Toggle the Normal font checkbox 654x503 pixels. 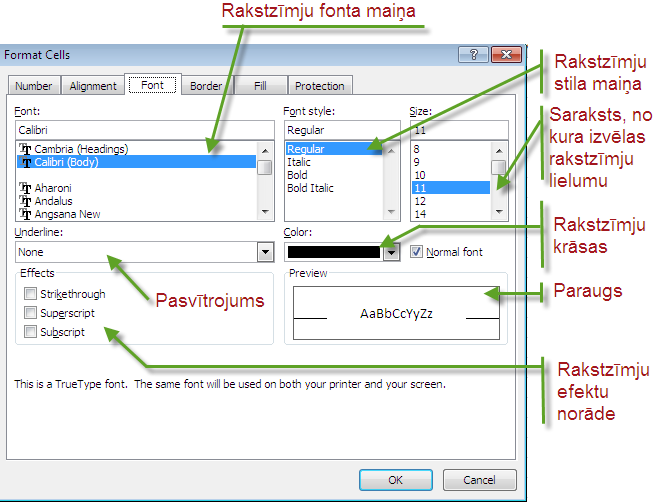[x=417, y=252]
